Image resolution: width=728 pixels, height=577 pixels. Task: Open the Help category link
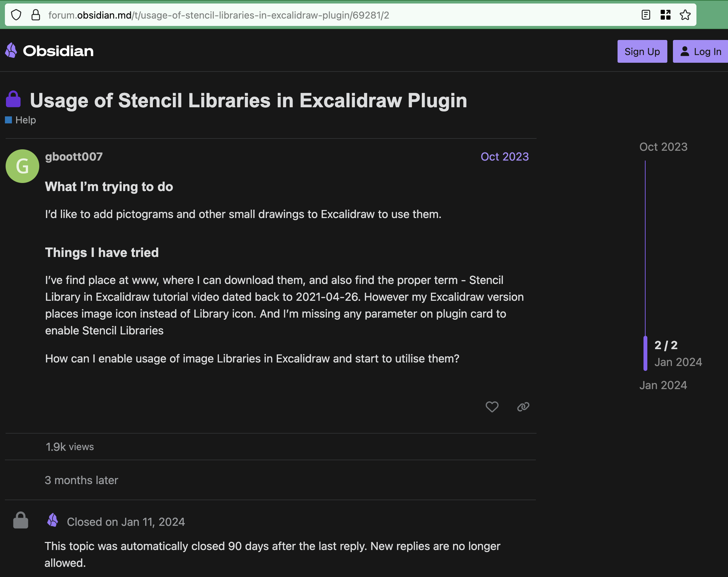pos(25,120)
